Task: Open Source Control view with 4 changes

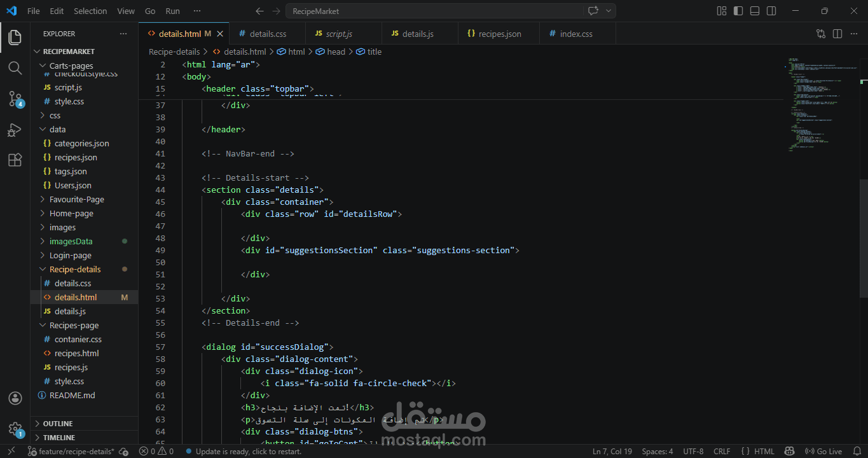Action: coord(15,98)
